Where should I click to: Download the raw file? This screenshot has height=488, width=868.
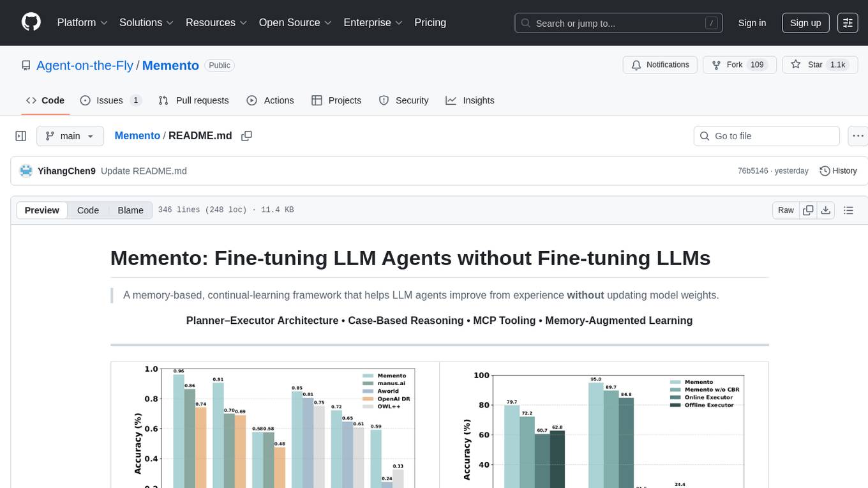pyautogui.click(x=826, y=210)
